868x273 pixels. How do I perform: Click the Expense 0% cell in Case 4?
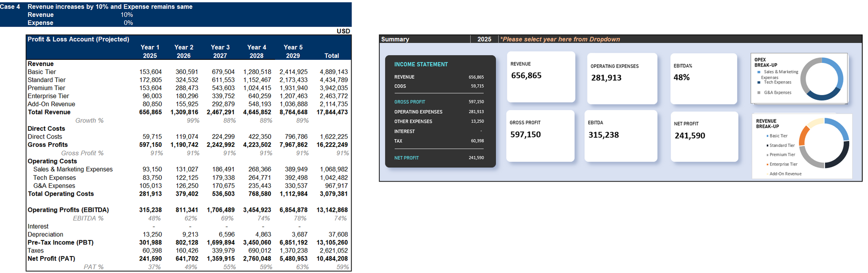[x=128, y=23]
